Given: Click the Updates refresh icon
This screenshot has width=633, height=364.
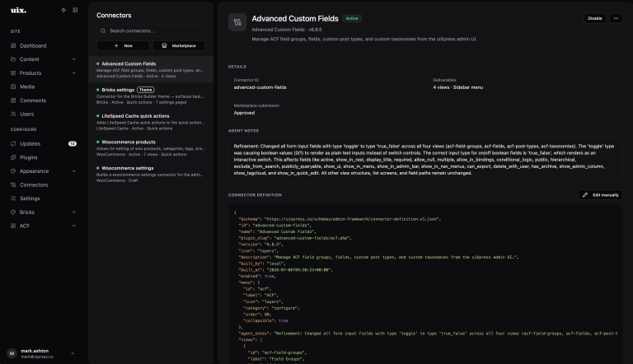Looking at the screenshot, I should (13, 143).
